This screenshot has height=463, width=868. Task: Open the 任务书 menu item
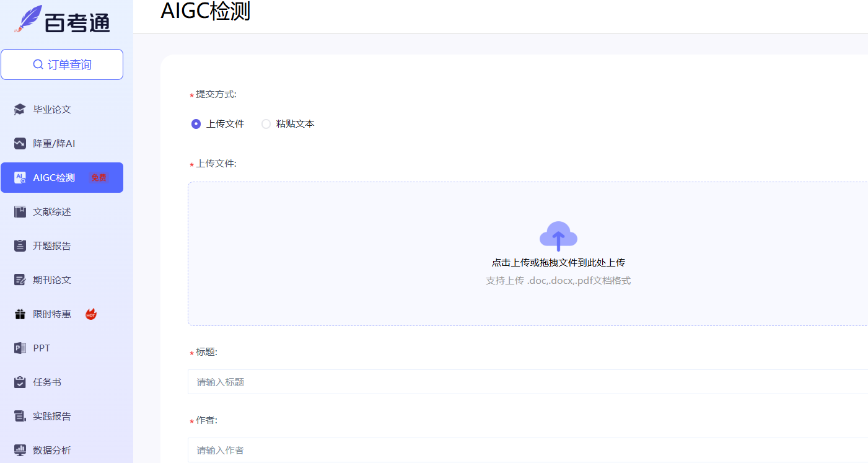pos(62,382)
